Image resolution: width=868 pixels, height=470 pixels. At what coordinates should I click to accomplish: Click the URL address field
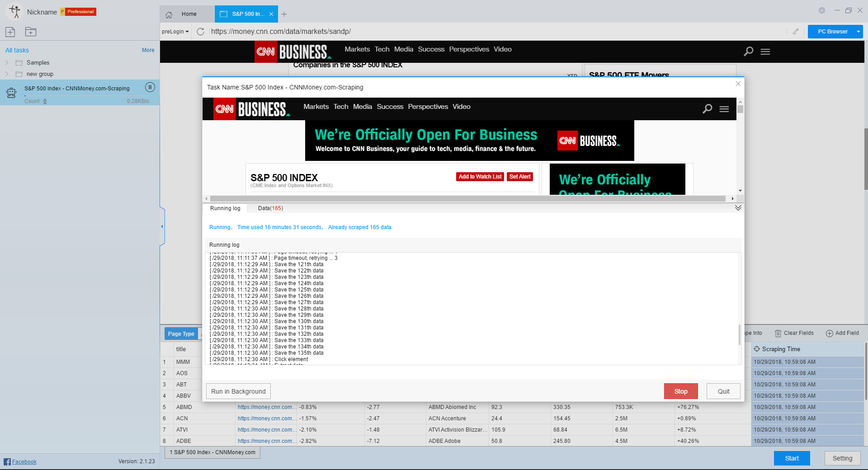497,32
